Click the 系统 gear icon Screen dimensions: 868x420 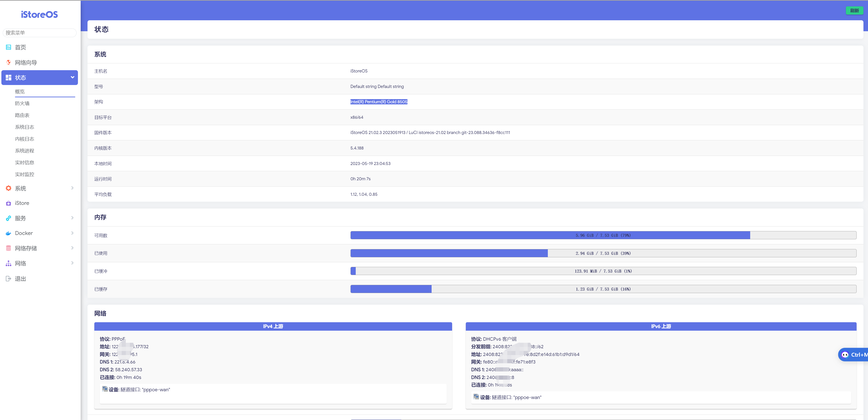[x=8, y=188]
